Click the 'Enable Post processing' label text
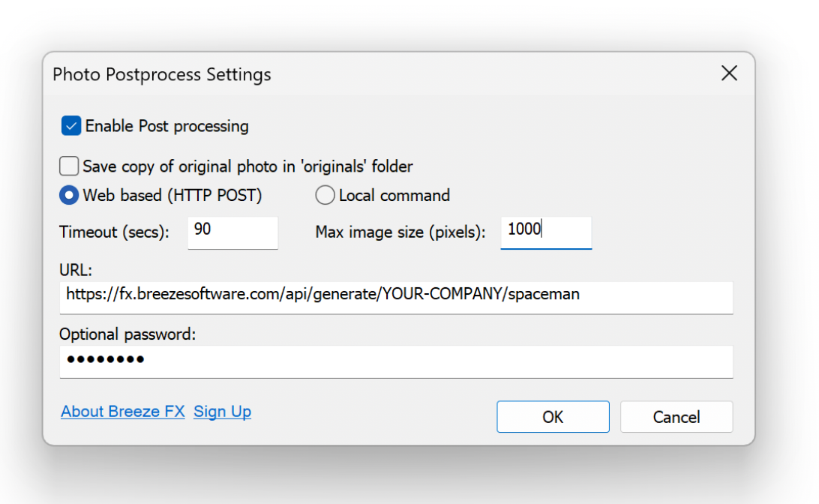The image size is (819, 504). pos(166,126)
